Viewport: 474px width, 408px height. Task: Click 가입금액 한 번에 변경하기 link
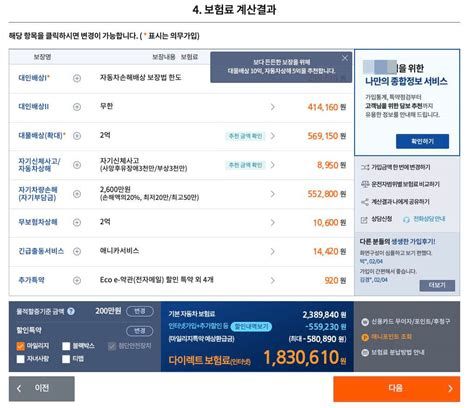[401, 167]
